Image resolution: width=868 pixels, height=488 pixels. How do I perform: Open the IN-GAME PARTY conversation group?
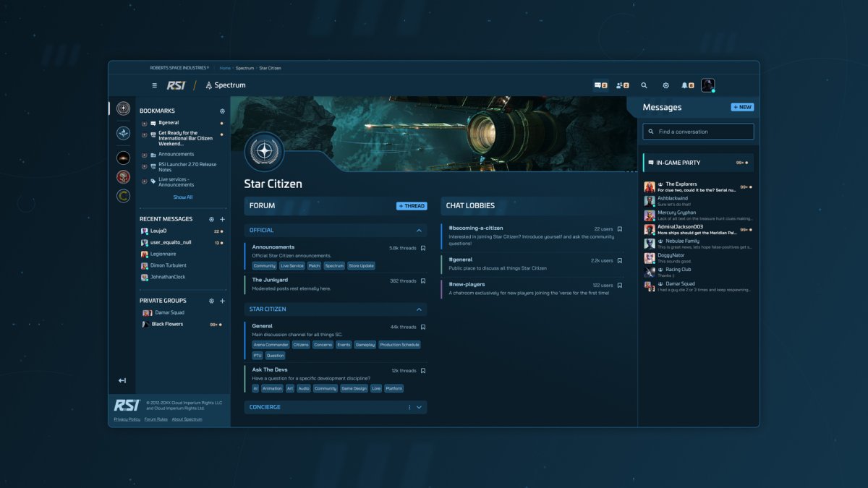click(x=698, y=163)
